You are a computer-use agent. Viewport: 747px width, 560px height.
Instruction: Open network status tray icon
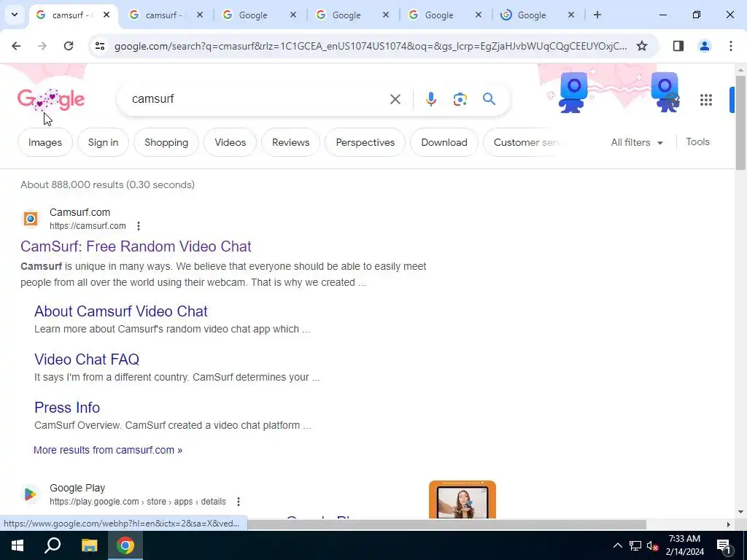pos(635,545)
